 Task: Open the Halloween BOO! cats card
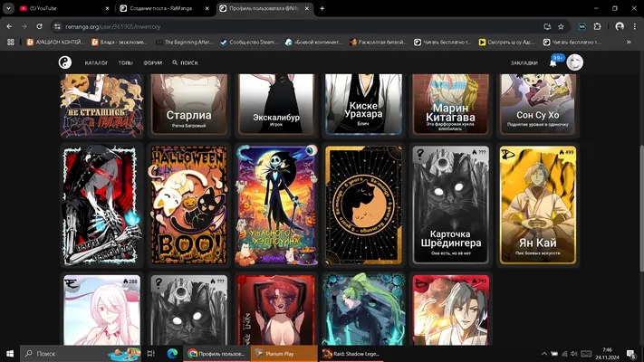pos(189,205)
